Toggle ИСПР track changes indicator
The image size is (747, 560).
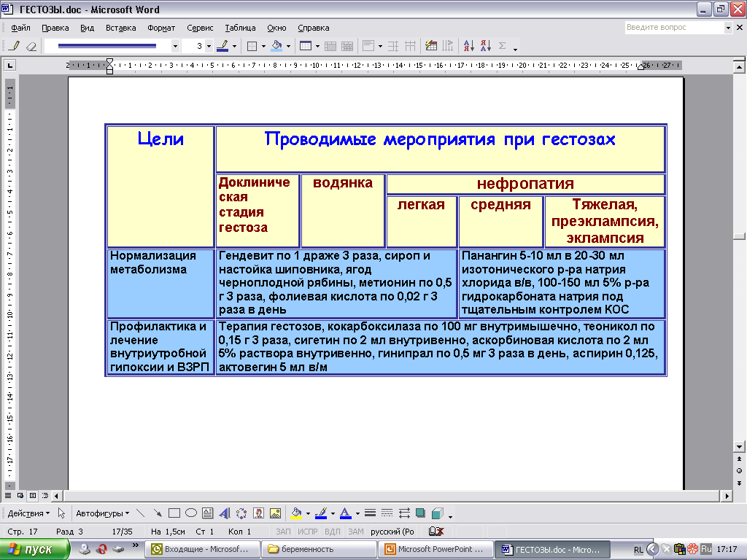(x=308, y=532)
